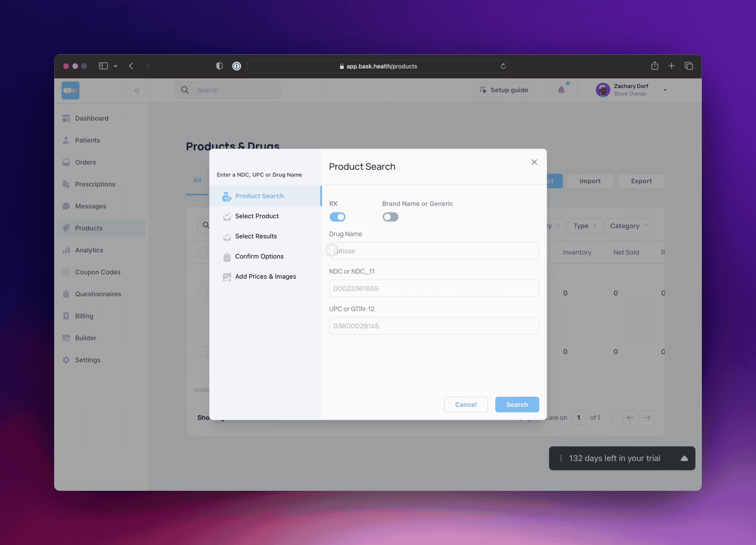
Task: Collapse the sidebar using the double chevron
Action: tap(137, 90)
